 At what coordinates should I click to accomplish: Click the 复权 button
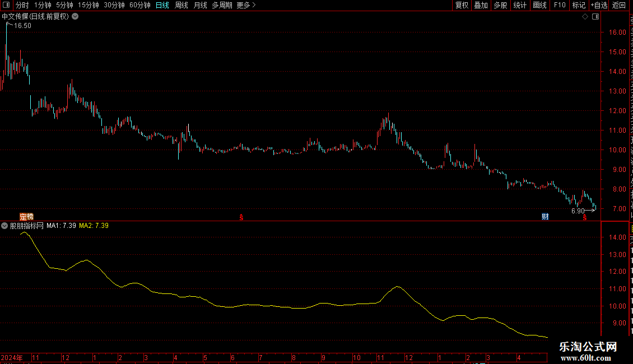[x=462, y=5]
